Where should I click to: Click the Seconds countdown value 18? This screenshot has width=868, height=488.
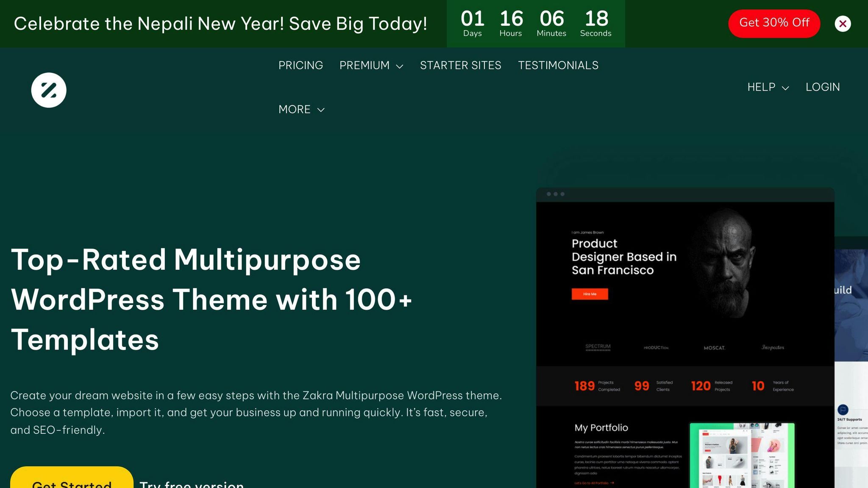click(596, 19)
